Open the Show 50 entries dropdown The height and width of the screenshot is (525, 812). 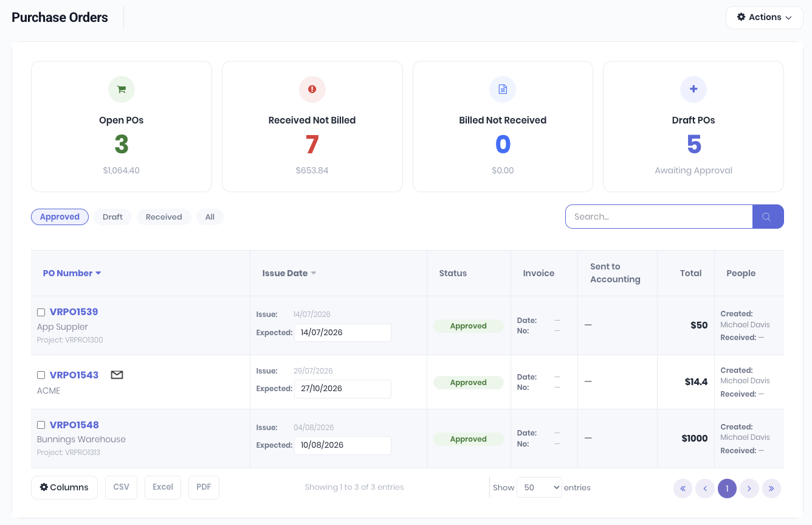[x=539, y=487]
